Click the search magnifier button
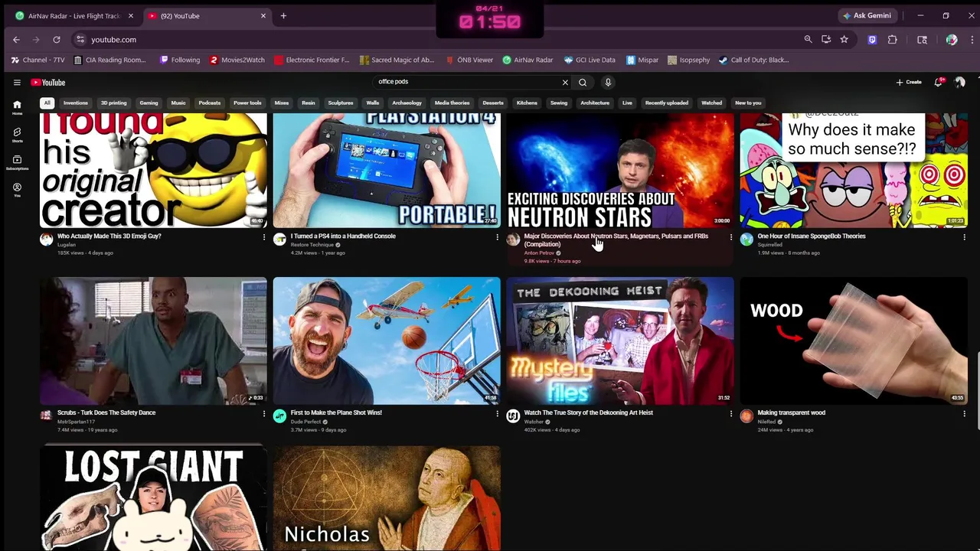This screenshot has height=551, width=980. (x=583, y=82)
